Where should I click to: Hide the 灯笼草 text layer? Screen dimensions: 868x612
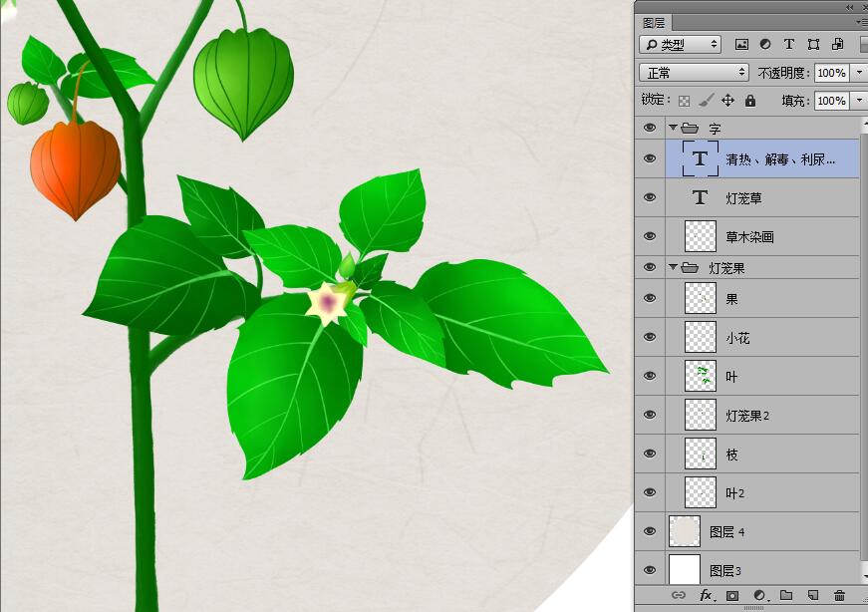(x=650, y=197)
